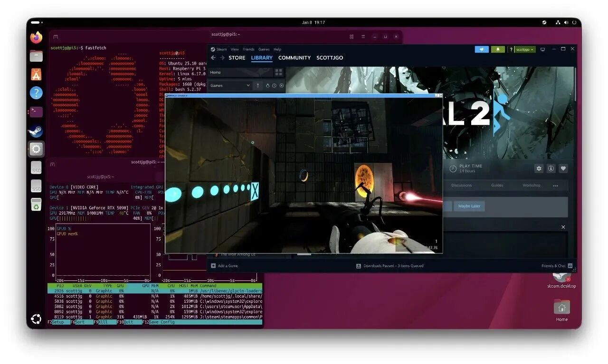Open Portal 2 Workshop tab
Image resolution: width=608 pixels, height=364 pixels.
coord(532,186)
